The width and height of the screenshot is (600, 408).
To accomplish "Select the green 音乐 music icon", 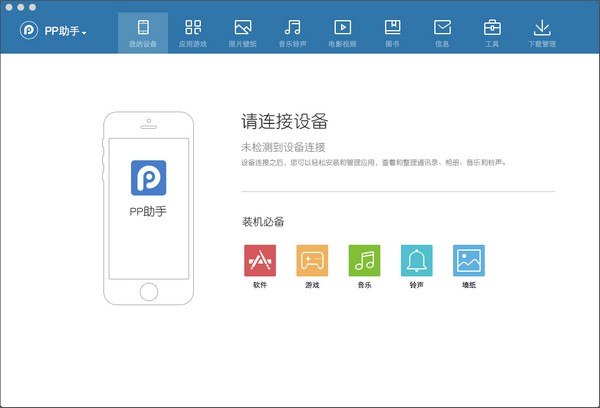I will pyautogui.click(x=364, y=260).
